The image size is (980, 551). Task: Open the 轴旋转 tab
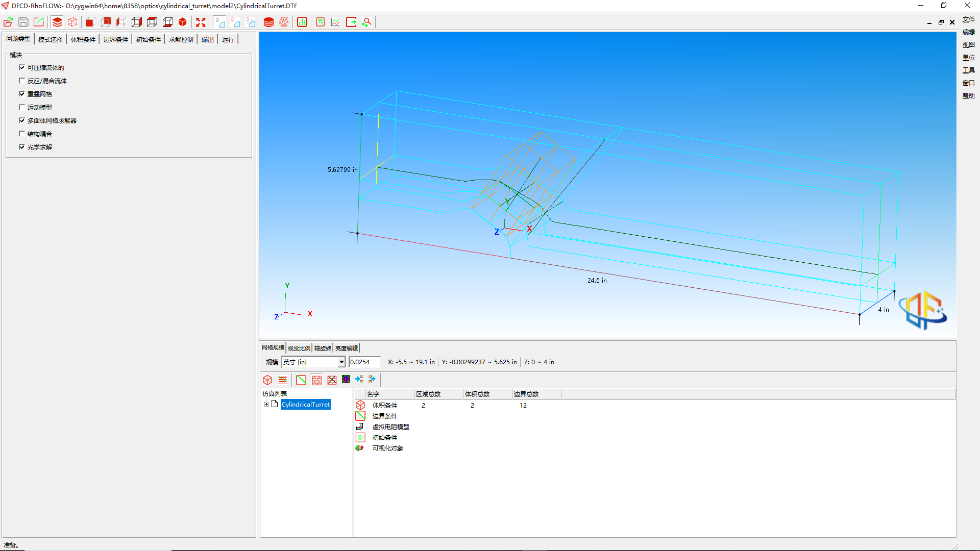(x=323, y=348)
